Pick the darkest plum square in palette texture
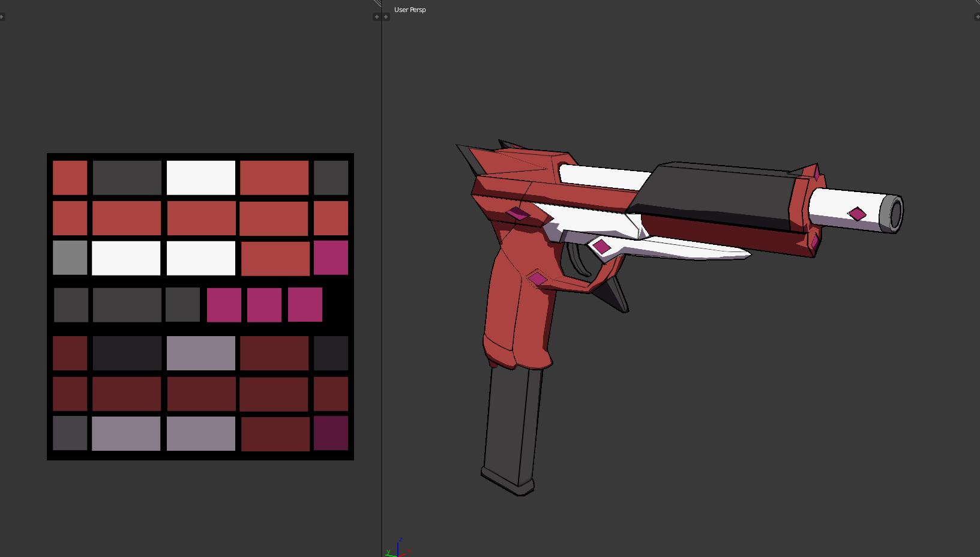980x557 pixels. point(331,433)
